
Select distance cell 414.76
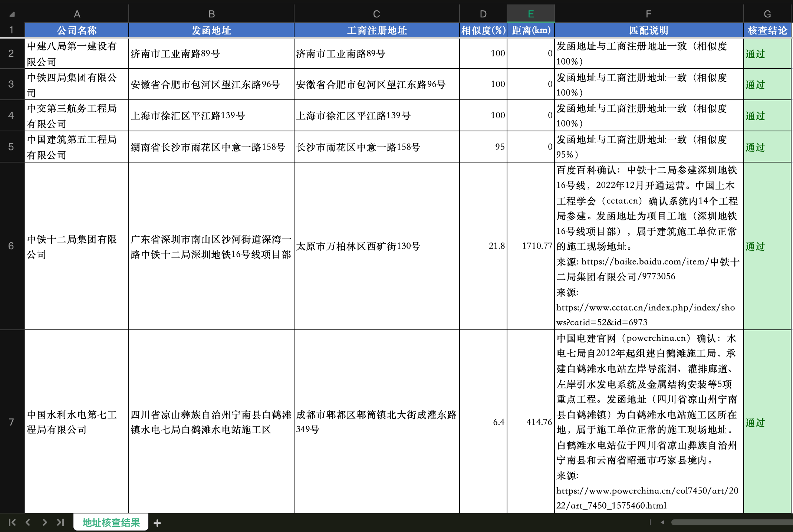tap(531, 422)
